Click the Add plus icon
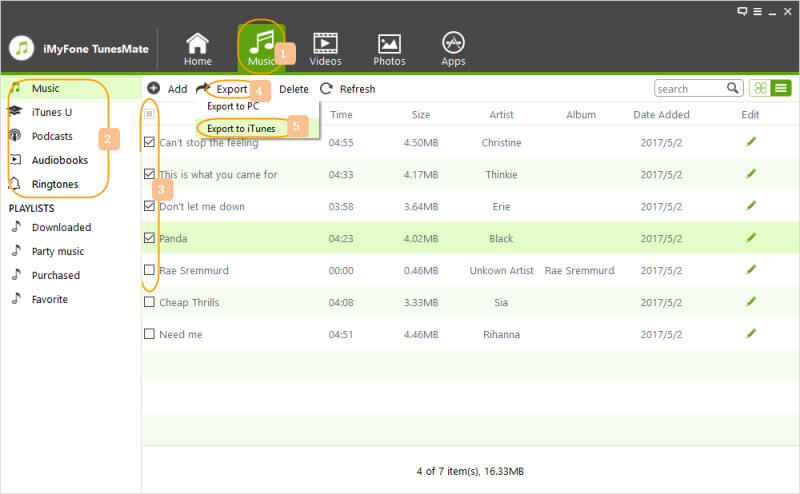Screen dimensions: 800x494 (x=154, y=88)
